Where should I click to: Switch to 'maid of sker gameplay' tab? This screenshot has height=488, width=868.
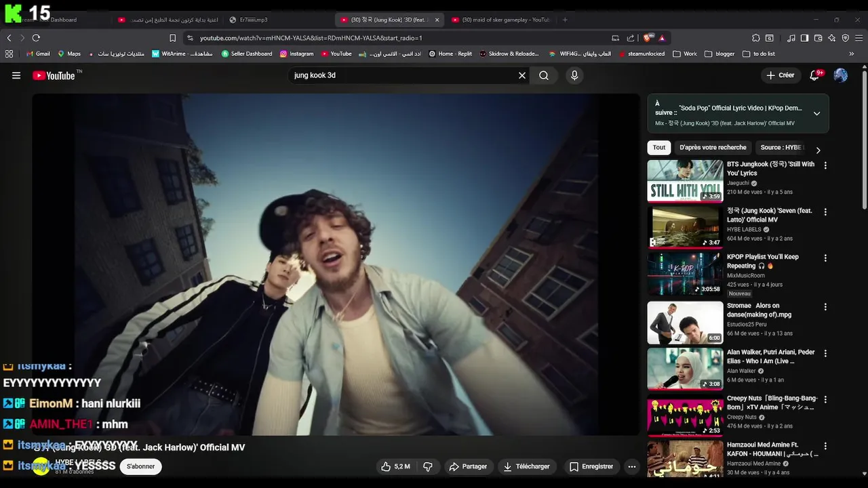(501, 20)
